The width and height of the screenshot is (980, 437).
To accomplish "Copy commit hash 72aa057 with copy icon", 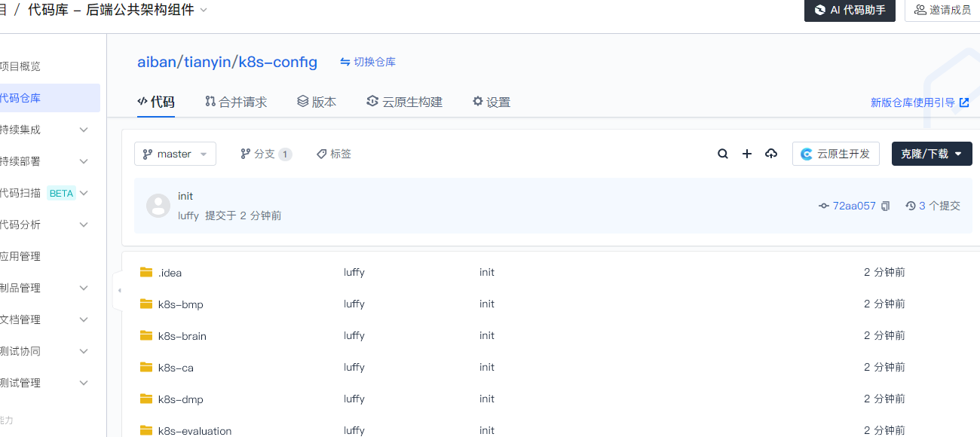I will (886, 206).
